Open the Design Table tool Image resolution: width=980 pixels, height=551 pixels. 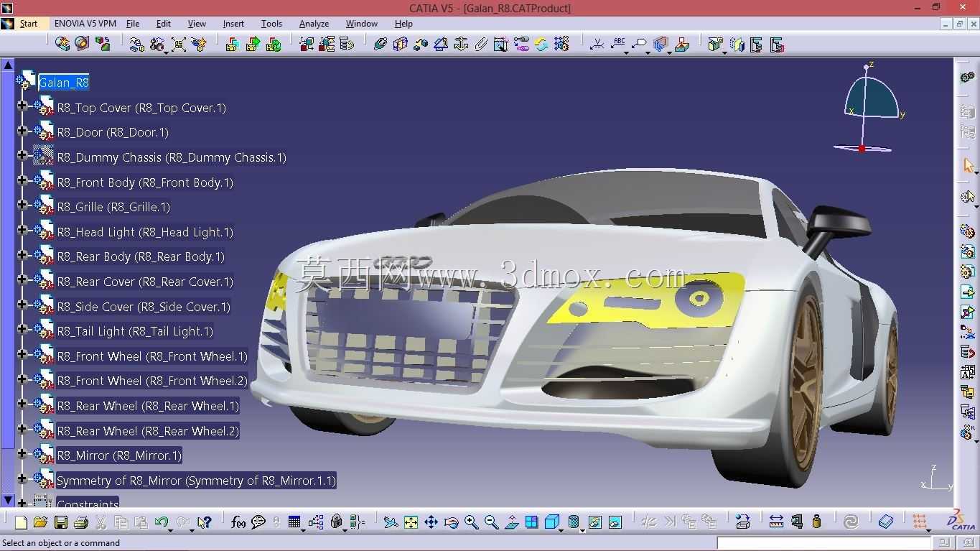(294, 522)
